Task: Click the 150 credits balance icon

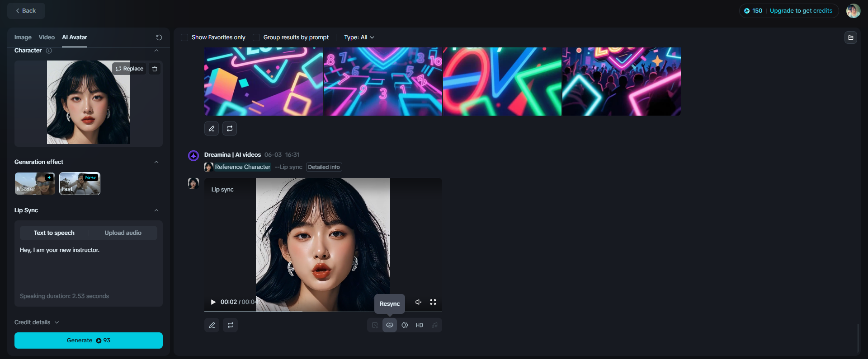Action: (747, 11)
